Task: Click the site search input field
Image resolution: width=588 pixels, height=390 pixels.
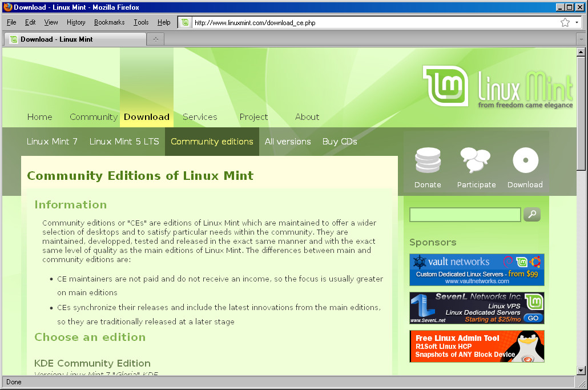Action: (465, 215)
